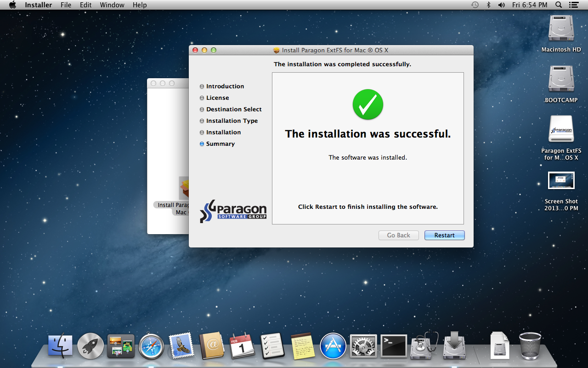Click the License step in sidebar

(x=218, y=98)
